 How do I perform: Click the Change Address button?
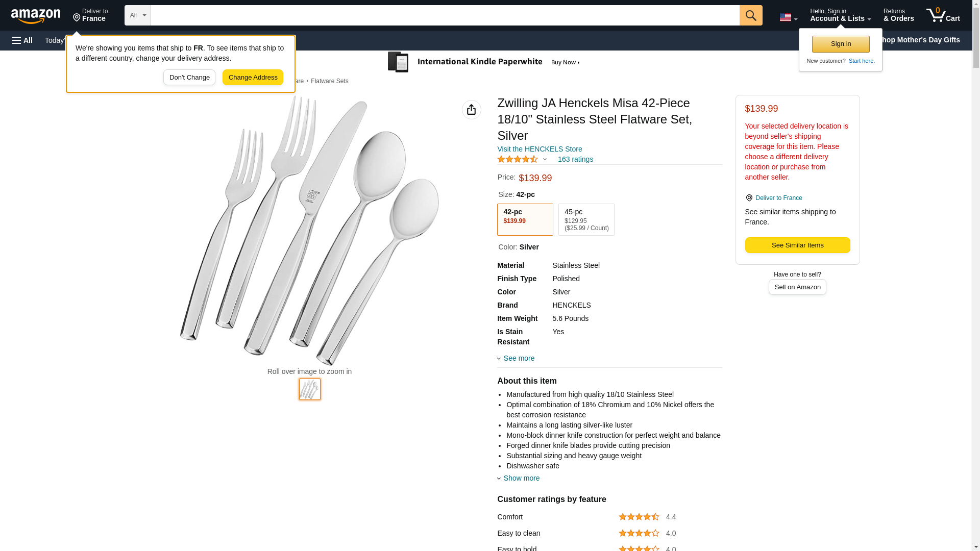coord(253,78)
